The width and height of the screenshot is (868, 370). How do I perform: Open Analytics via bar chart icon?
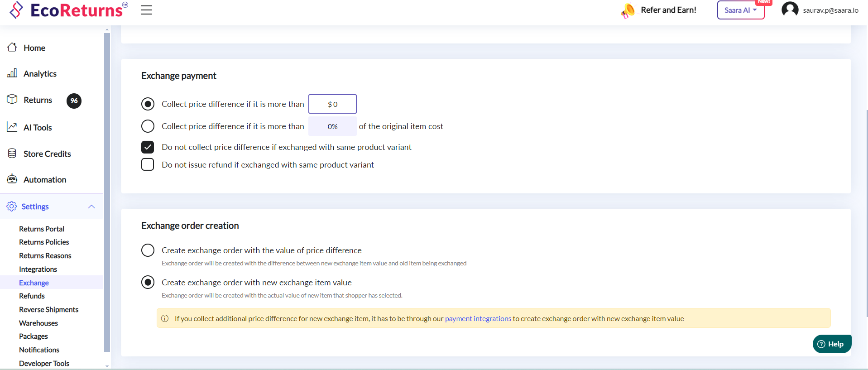click(x=12, y=73)
